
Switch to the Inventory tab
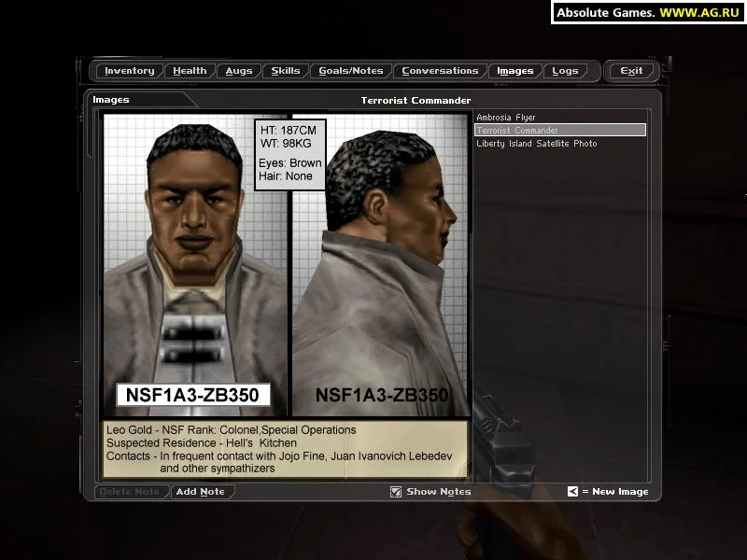click(x=129, y=70)
